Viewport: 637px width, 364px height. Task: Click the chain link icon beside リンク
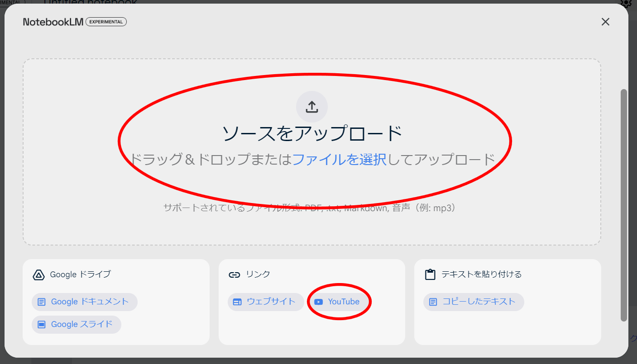(234, 274)
